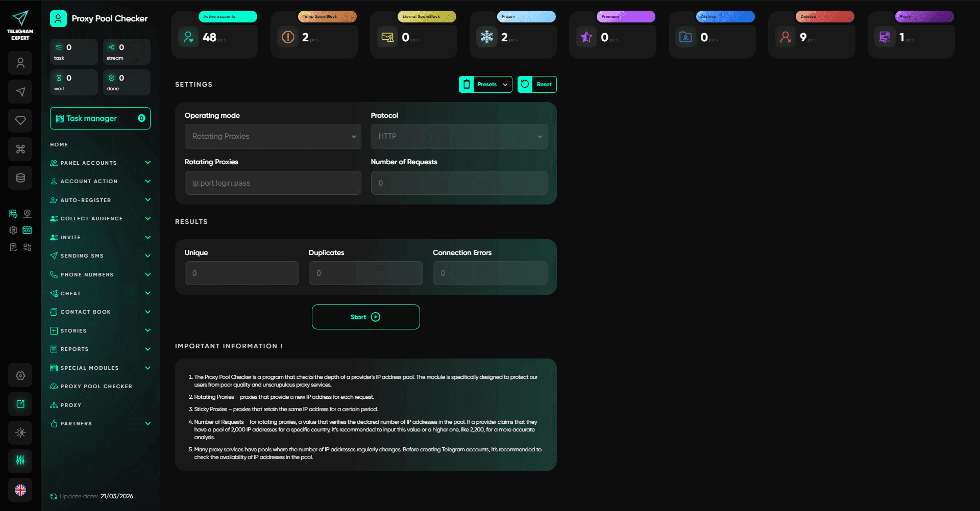980x511 pixels.
Task: Open the Task manager button
Action: (x=100, y=118)
